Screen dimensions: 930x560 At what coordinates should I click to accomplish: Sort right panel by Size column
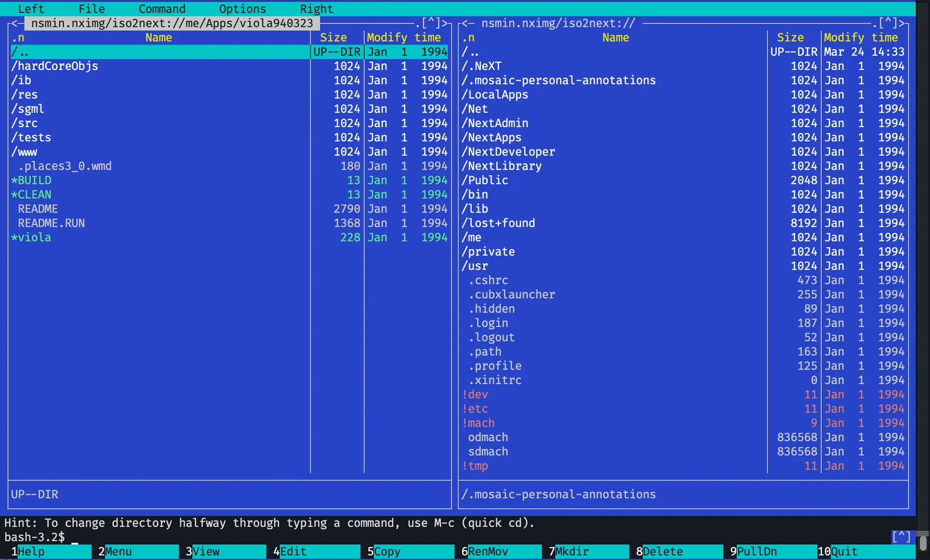(x=790, y=38)
